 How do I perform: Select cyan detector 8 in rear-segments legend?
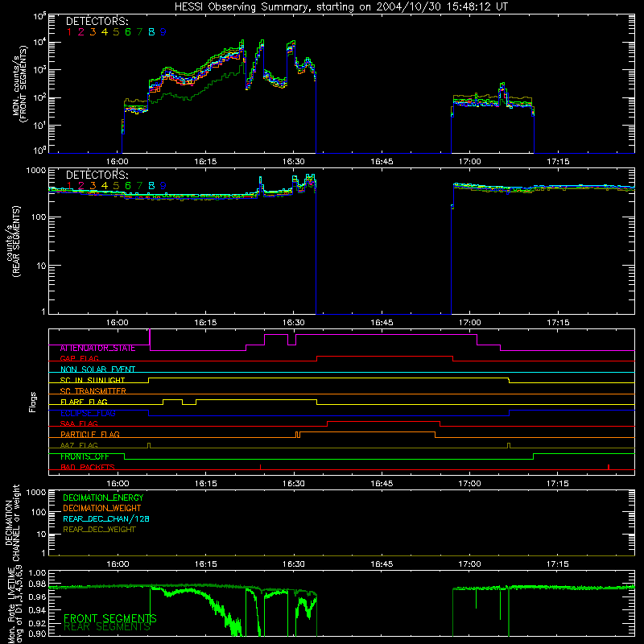pos(151,186)
